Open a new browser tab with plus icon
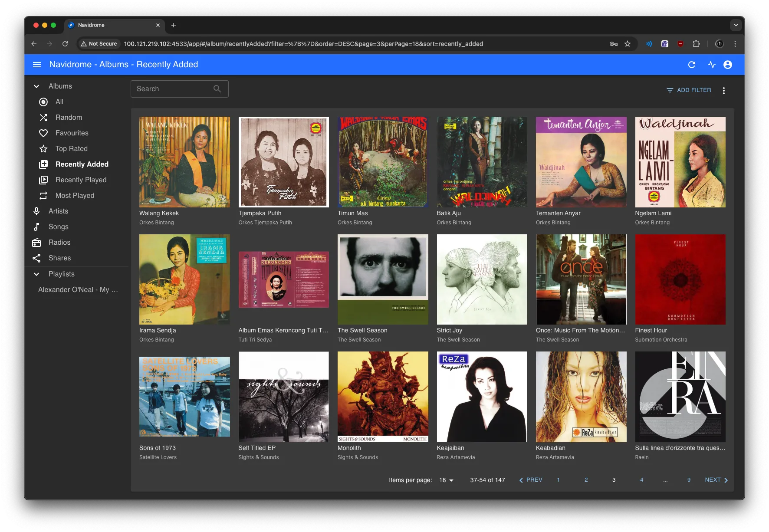This screenshot has width=769, height=532. 174,25
